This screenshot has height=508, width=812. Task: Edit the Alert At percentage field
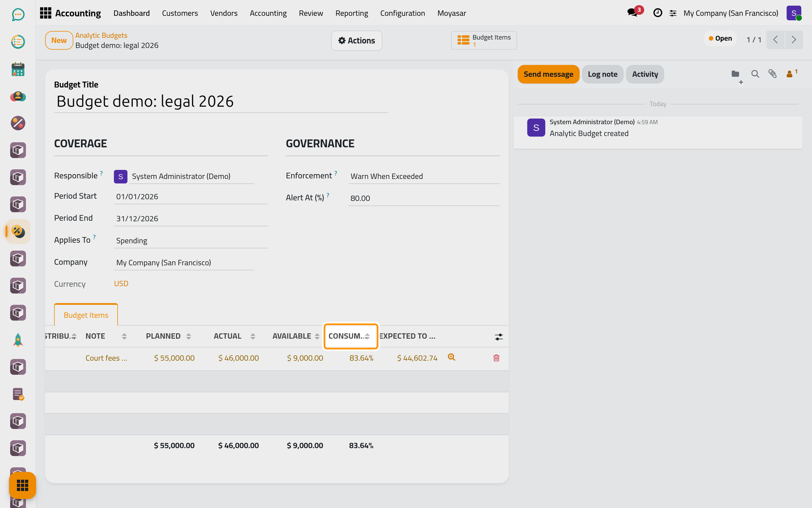point(424,198)
